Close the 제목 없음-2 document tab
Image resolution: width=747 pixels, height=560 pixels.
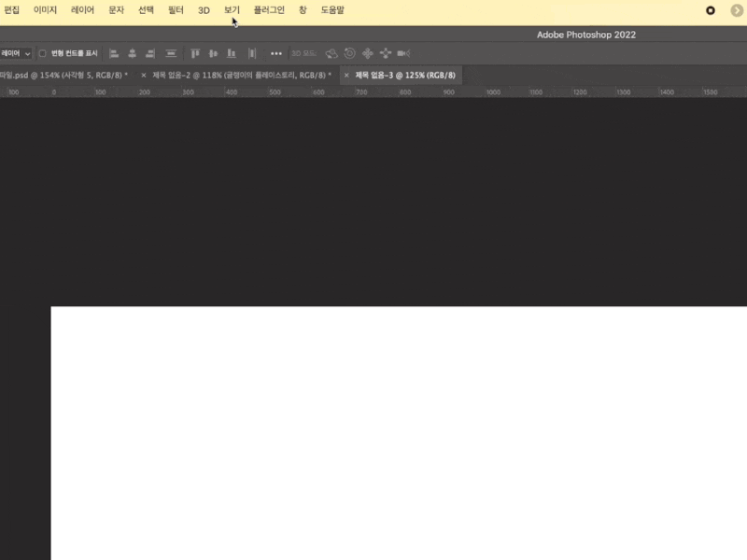[x=144, y=76]
